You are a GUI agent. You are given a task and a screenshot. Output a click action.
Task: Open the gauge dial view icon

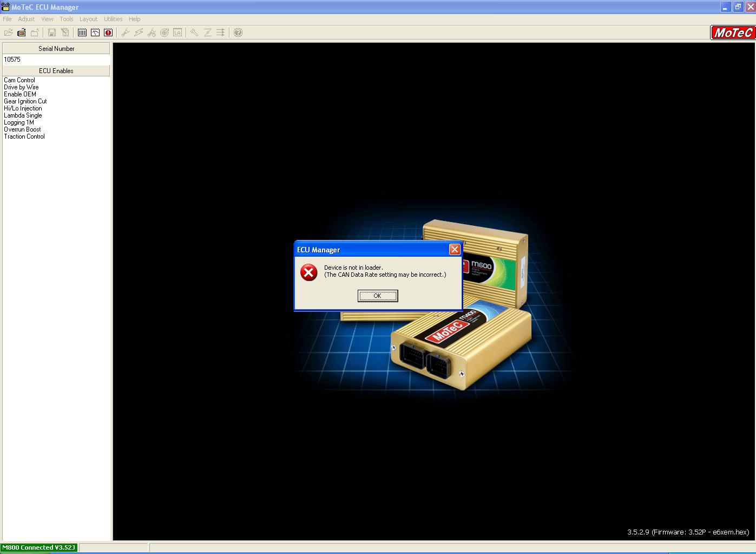95,32
